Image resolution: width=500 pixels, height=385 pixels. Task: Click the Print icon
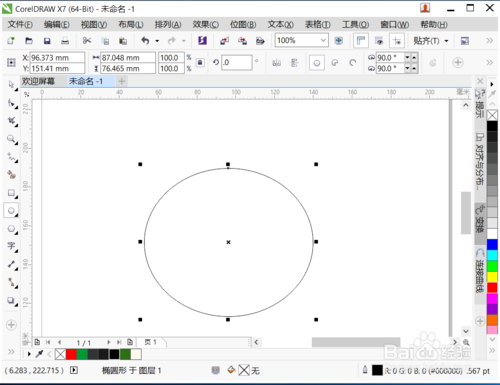(65, 41)
